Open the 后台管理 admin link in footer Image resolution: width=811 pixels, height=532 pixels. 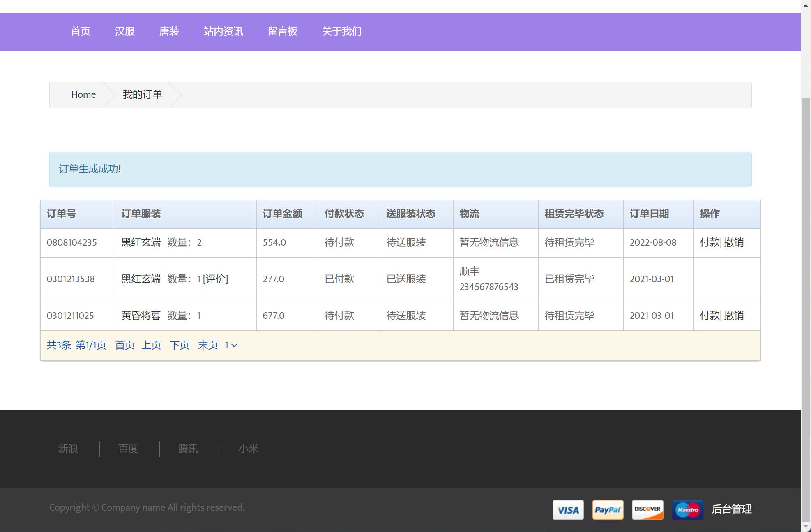(732, 510)
